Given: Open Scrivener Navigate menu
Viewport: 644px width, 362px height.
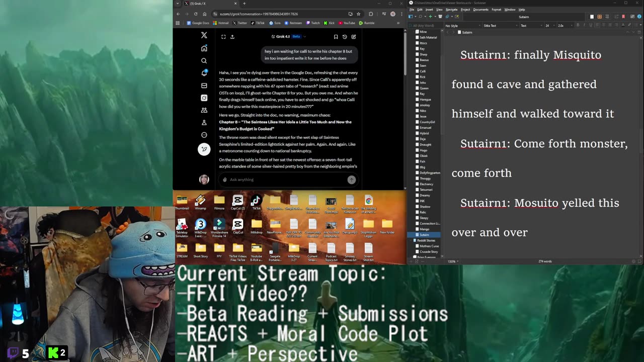Looking at the screenshot, I should coord(451,10).
